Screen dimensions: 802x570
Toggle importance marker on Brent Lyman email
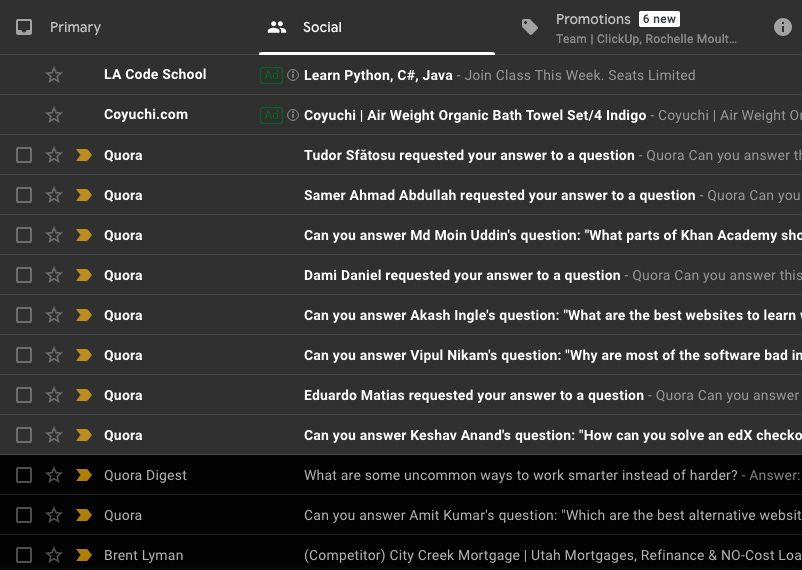tap(83, 555)
